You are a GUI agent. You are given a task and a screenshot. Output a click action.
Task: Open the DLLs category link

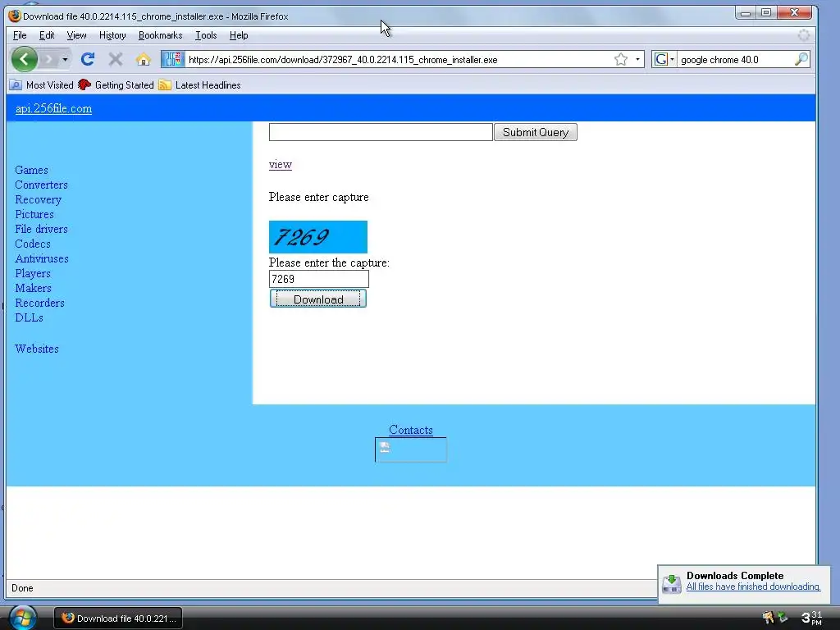tap(29, 317)
